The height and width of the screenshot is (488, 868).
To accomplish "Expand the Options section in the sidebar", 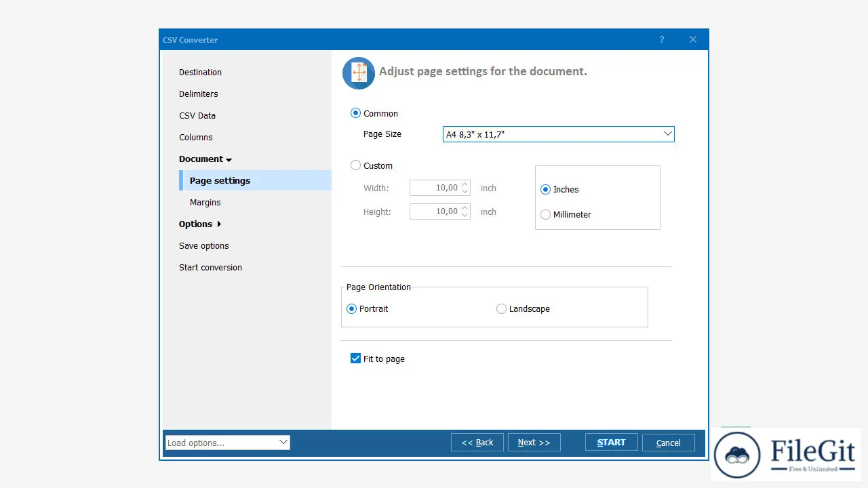I will (x=200, y=224).
